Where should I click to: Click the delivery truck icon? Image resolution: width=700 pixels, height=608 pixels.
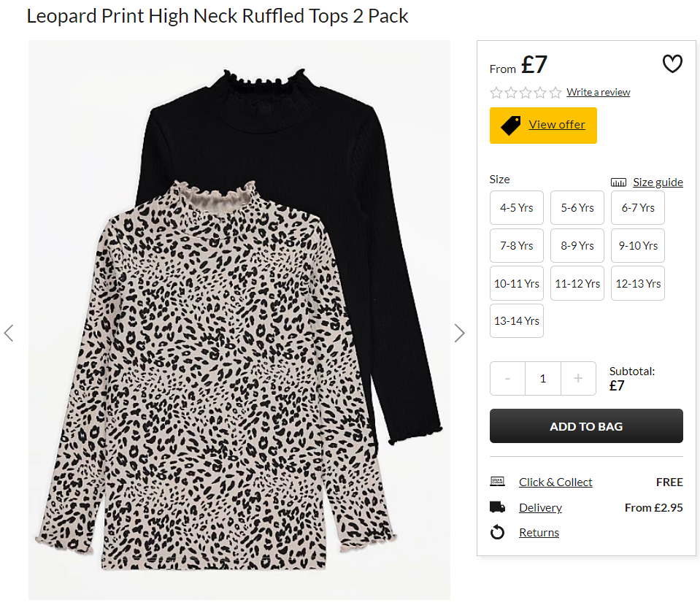coord(497,507)
